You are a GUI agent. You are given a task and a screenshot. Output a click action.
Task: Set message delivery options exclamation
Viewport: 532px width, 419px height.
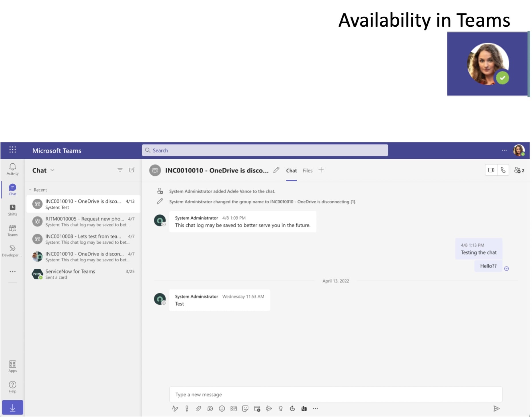click(x=187, y=409)
